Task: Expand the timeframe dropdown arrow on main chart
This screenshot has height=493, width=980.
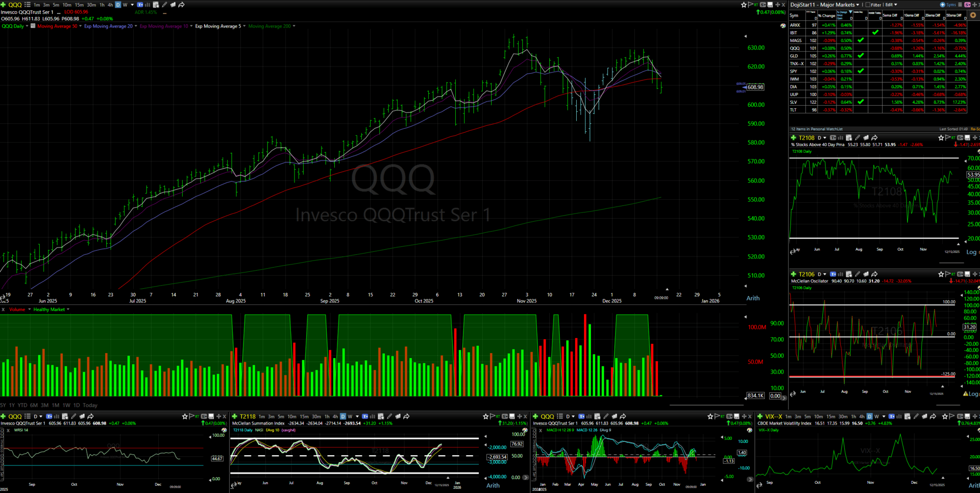Action: point(132,5)
